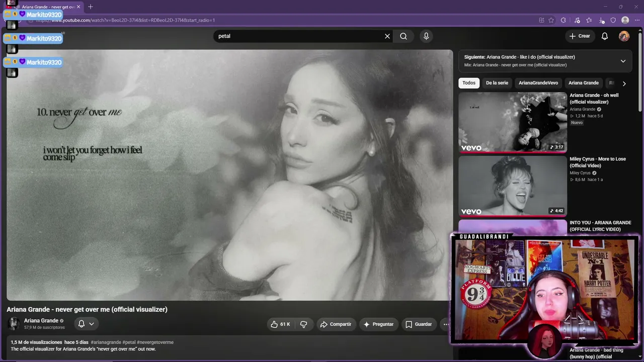The width and height of the screenshot is (644, 362).
Task: Show more filter chips with right arrow
Action: click(624, 83)
